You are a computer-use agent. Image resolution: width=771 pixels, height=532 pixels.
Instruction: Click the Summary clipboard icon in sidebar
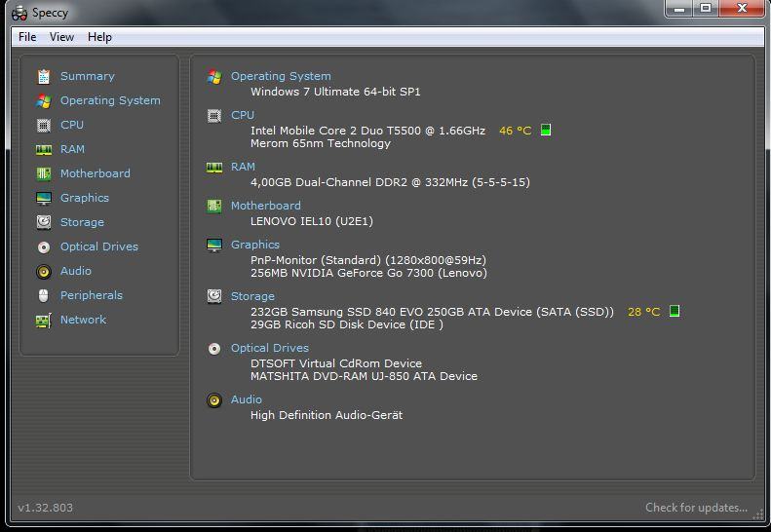tap(44, 76)
